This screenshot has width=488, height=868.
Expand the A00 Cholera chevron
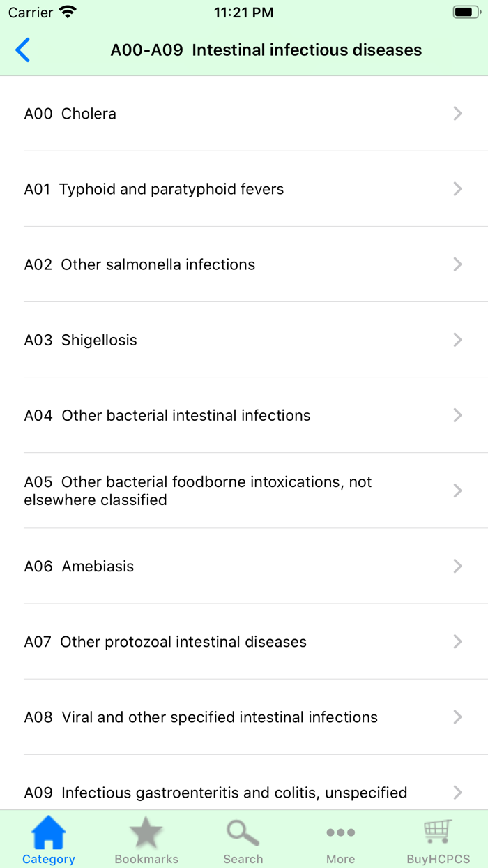(x=457, y=113)
